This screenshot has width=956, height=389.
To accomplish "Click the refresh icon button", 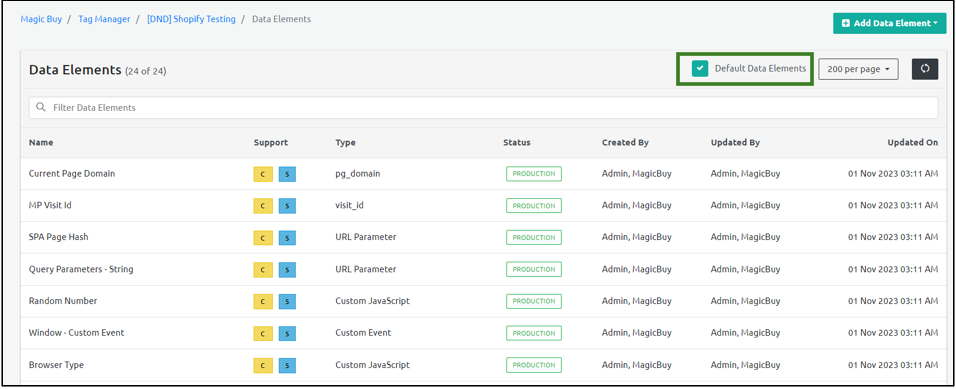I will tap(924, 69).
